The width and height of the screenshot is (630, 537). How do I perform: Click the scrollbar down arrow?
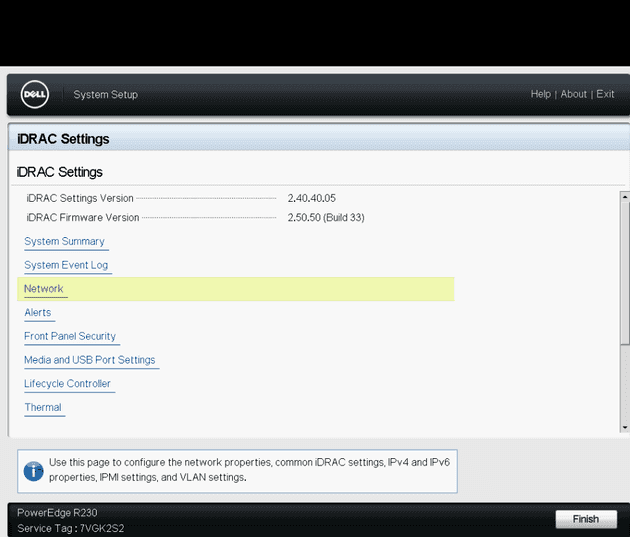[625, 427]
